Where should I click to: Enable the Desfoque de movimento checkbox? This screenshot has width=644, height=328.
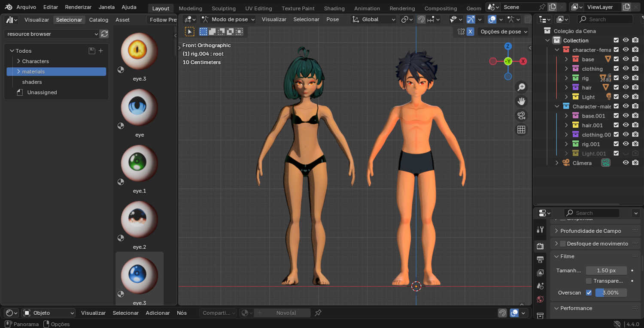tap(563, 244)
